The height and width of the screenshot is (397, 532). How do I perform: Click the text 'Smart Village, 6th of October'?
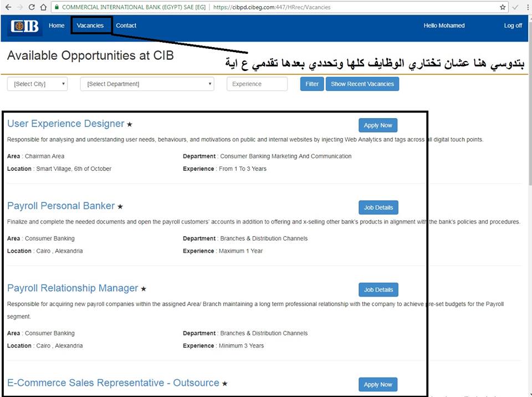pyautogui.click(x=74, y=169)
